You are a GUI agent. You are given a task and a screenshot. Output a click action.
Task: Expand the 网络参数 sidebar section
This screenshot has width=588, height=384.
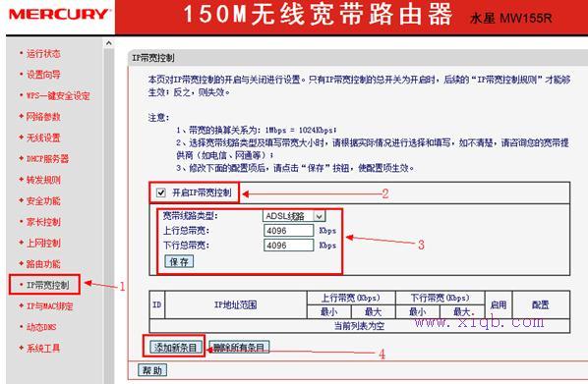pyautogui.click(x=43, y=117)
